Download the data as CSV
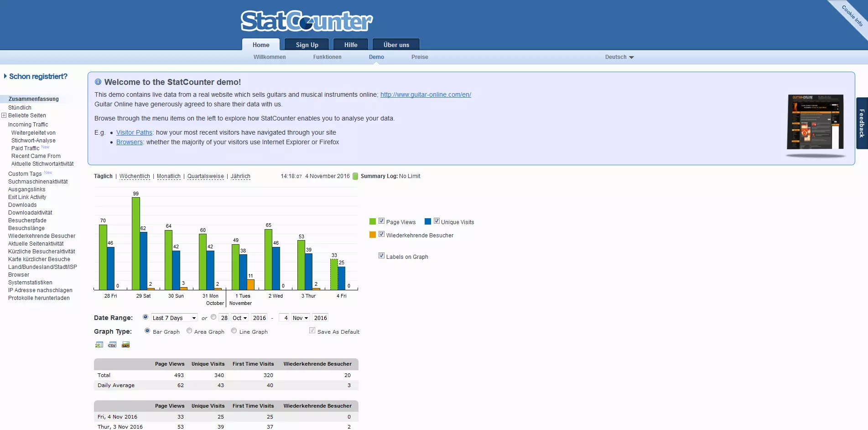The width and height of the screenshot is (868, 430). click(112, 345)
